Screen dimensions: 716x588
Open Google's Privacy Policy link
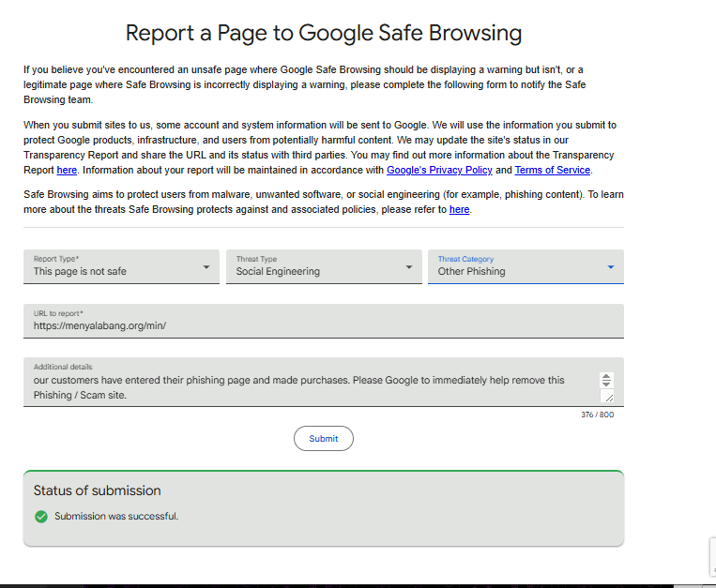(439, 170)
